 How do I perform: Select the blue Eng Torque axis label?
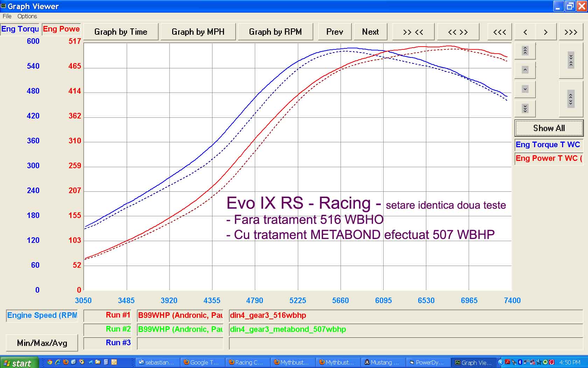click(20, 29)
